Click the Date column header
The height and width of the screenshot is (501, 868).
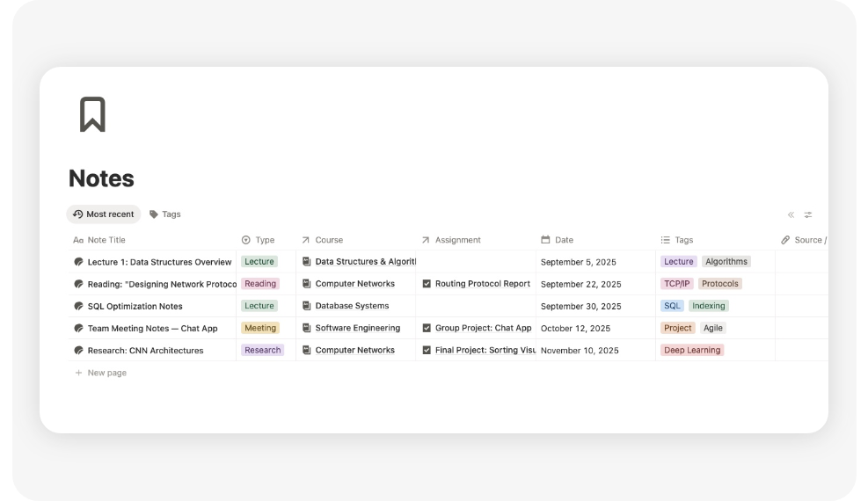pyautogui.click(x=557, y=240)
